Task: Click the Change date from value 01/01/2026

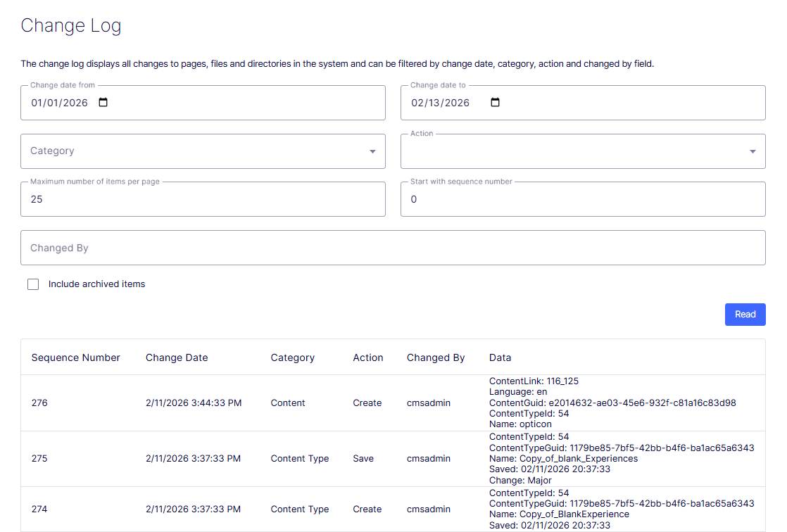Action: (x=59, y=103)
